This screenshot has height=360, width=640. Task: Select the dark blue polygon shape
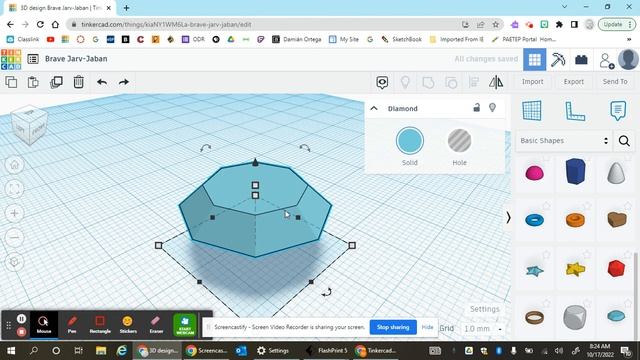point(576,171)
